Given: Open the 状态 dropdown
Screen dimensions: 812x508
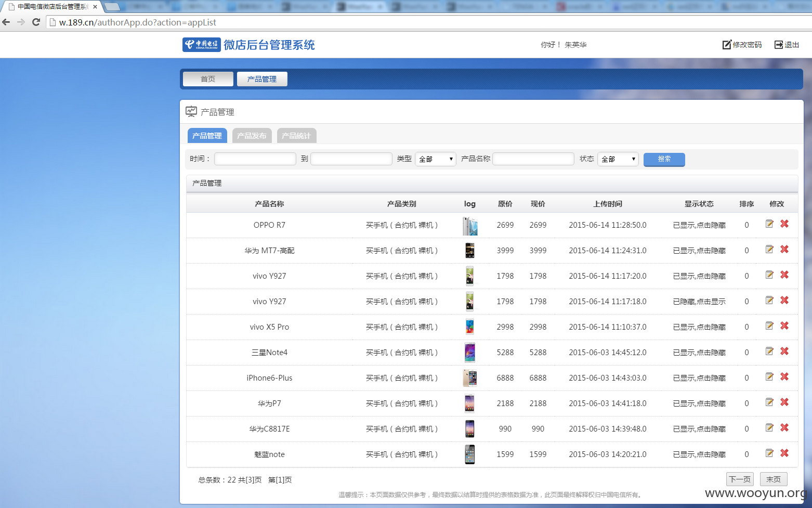Looking at the screenshot, I should (618, 159).
